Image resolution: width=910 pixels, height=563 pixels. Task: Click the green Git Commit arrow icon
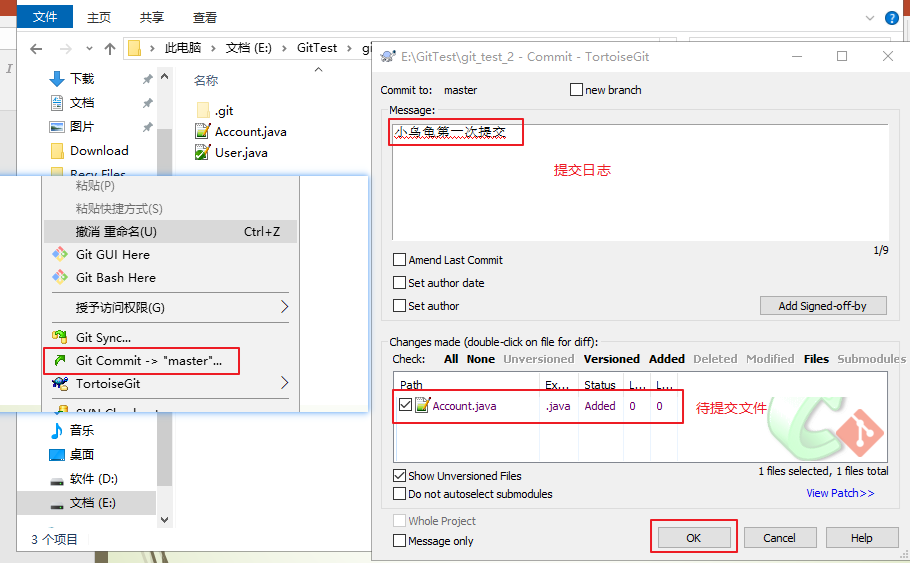pos(60,360)
